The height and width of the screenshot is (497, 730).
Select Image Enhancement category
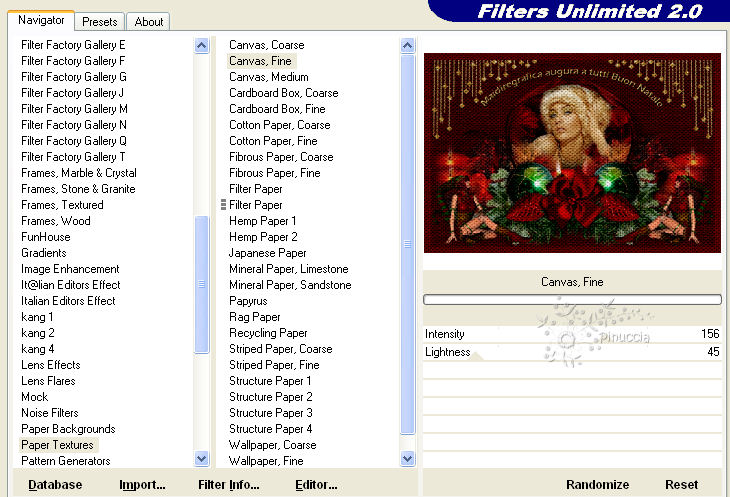[x=70, y=269]
